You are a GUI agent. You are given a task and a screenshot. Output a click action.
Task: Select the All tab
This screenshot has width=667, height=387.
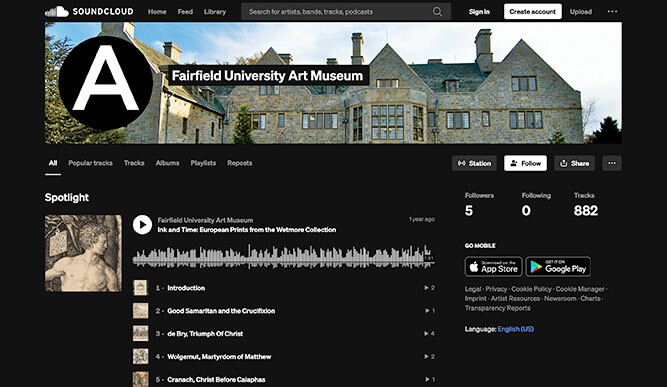pyautogui.click(x=53, y=163)
